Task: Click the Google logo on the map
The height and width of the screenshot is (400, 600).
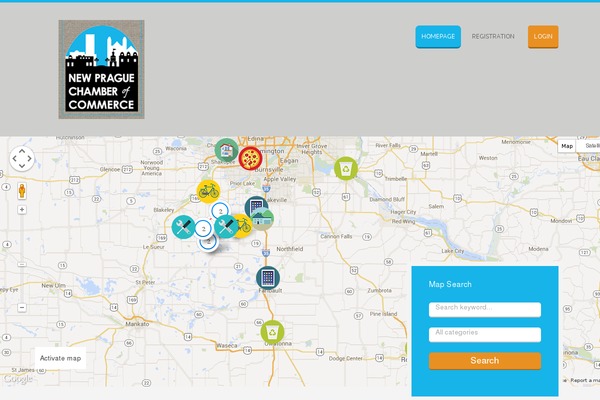Action: (x=18, y=379)
